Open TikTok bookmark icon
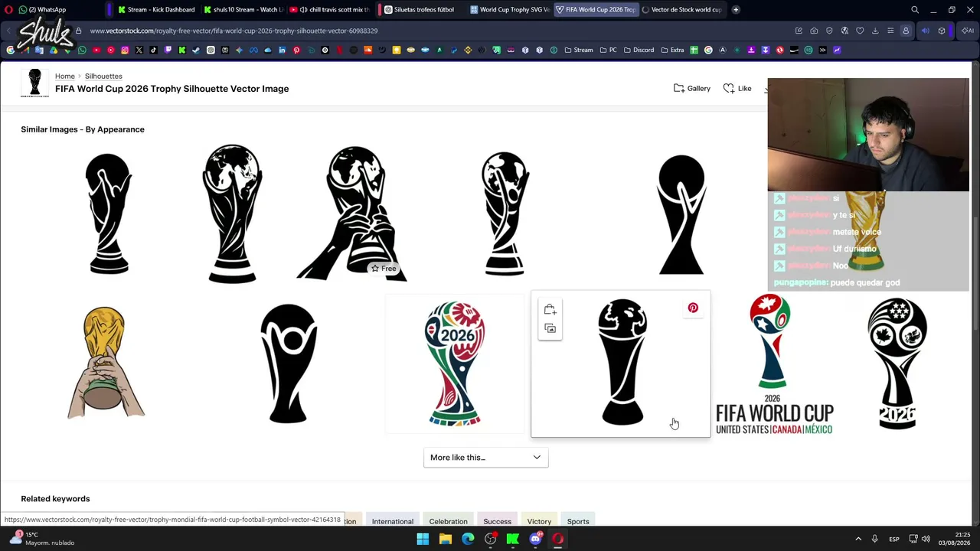Image resolution: width=980 pixels, height=551 pixels. [x=153, y=51]
